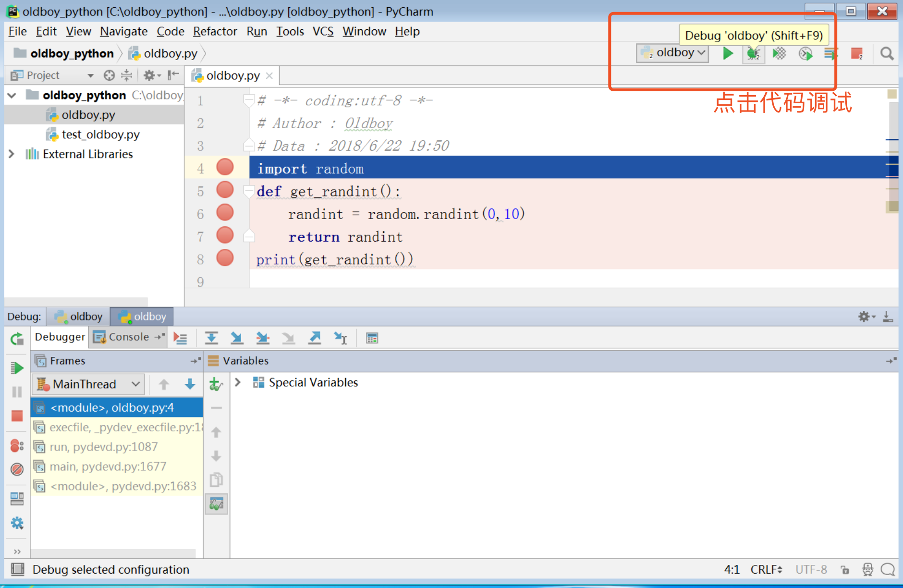Click oldboy_python breadcrumb in navigation bar

click(64, 53)
